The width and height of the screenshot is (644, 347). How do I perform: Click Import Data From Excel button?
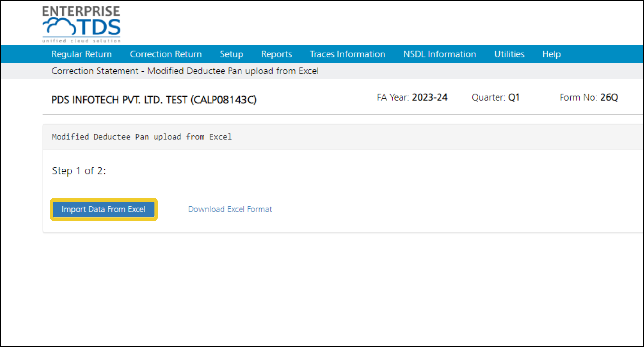click(104, 209)
